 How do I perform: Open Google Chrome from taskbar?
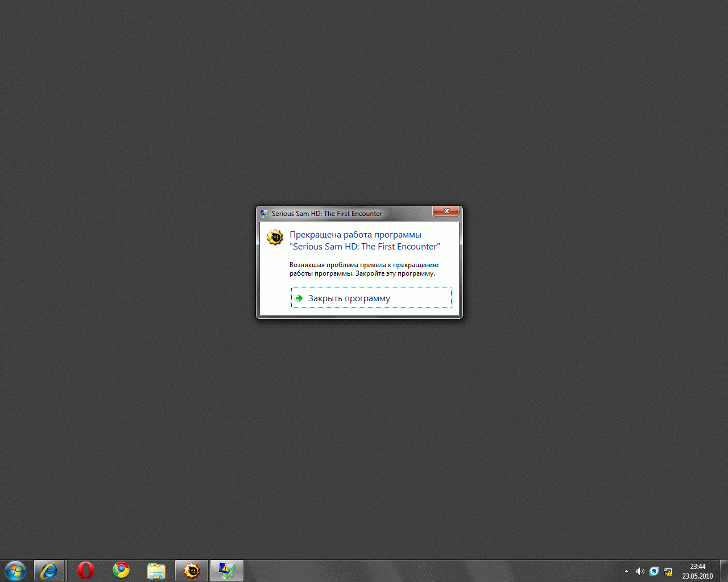pos(121,571)
